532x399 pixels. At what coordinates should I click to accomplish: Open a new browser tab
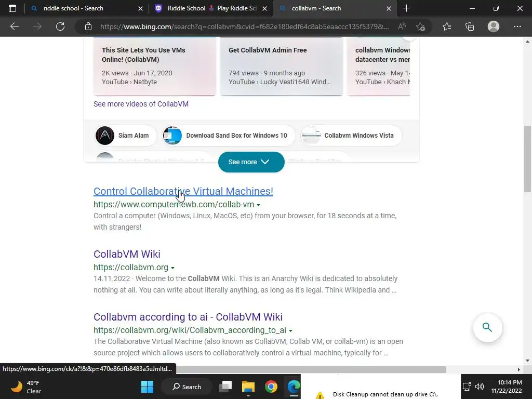[406, 8]
